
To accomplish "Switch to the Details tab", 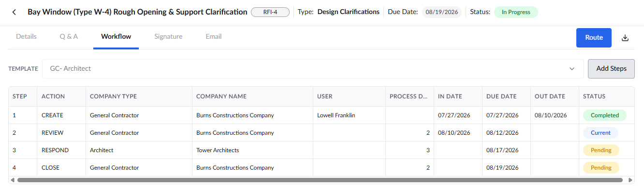I will tap(26, 36).
